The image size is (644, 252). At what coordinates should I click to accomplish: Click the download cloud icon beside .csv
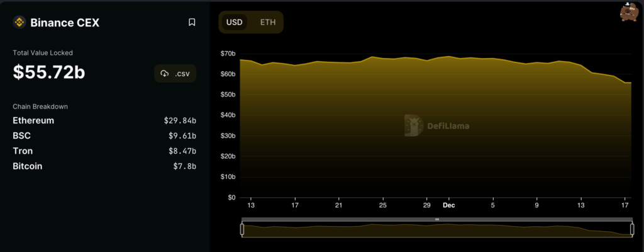click(x=165, y=73)
